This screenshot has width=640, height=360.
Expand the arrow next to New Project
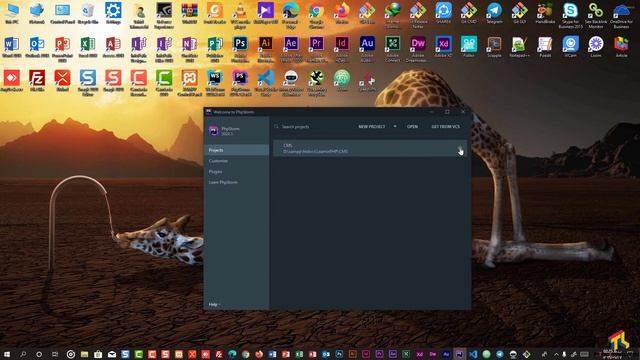point(395,127)
